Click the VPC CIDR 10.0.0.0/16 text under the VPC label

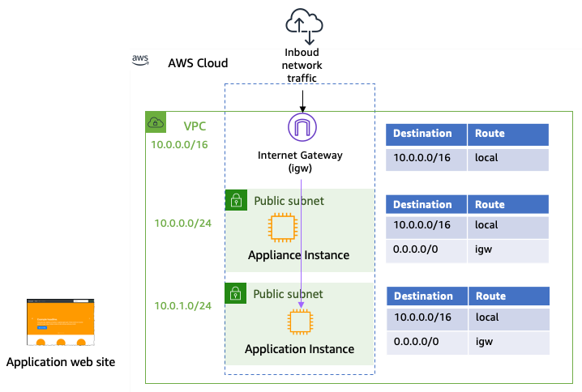click(x=179, y=145)
